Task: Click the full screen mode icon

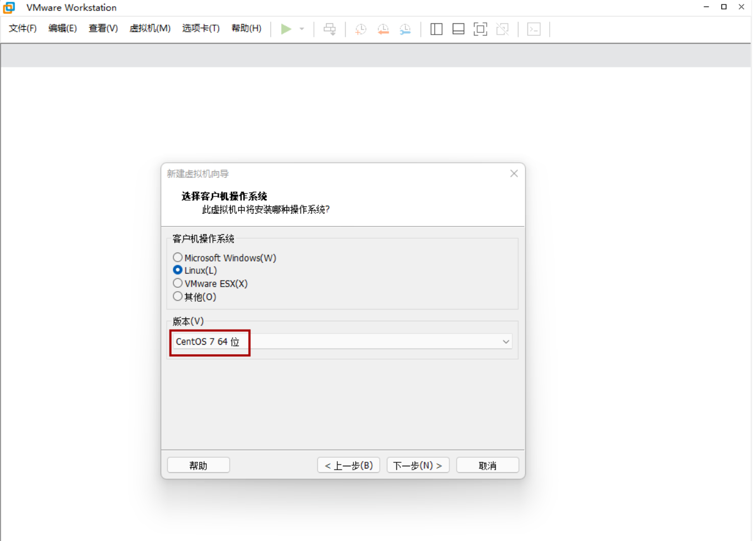Action: 480,29
